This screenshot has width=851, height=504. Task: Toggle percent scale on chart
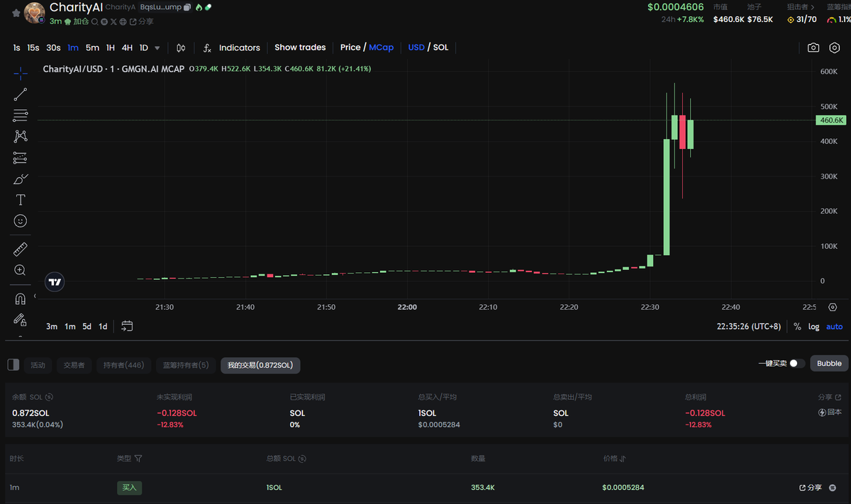point(798,327)
